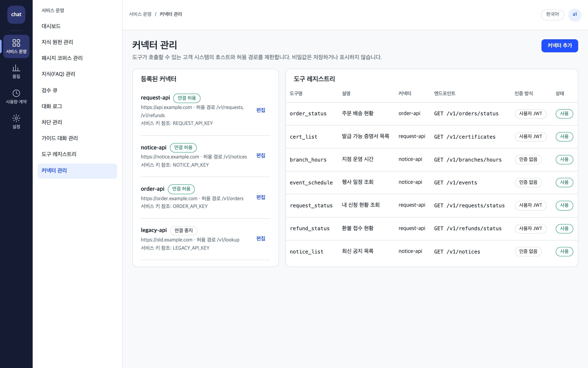This screenshot has width=588, height=368.
Task: Click GET /v1/orders/status endpoint text
Action: [x=466, y=114]
